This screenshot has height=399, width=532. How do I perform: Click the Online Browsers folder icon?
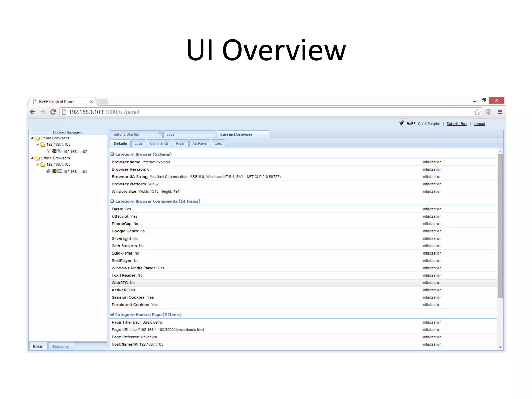(x=37, y=138)
